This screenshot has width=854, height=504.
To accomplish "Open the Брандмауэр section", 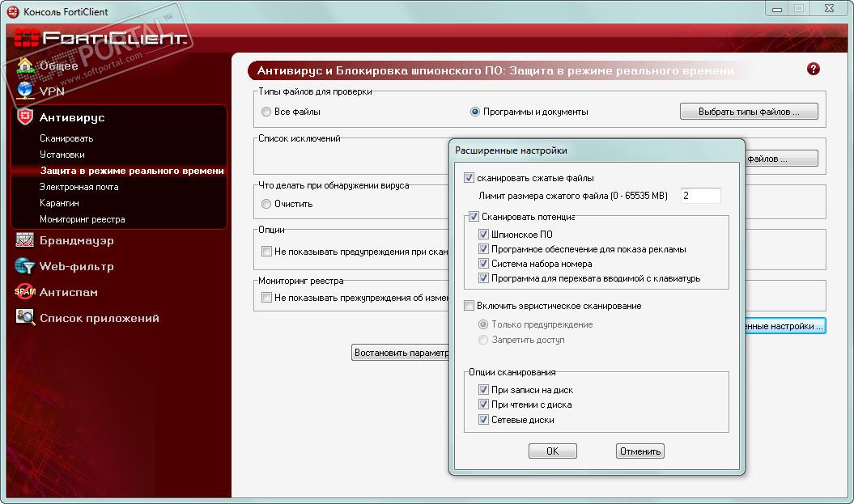I will (77, 240).
